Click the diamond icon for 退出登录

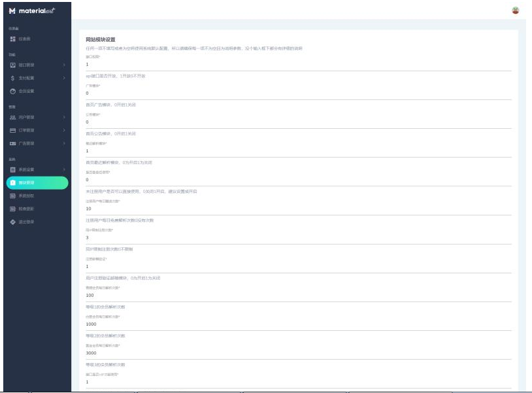point(12,222)
